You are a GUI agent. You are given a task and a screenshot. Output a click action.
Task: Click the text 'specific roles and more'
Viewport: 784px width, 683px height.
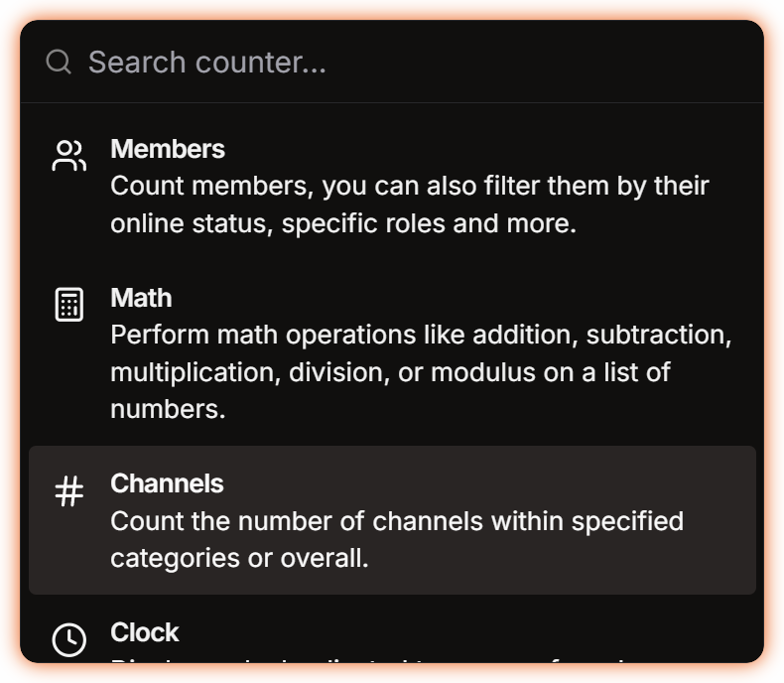click(429, 223)
